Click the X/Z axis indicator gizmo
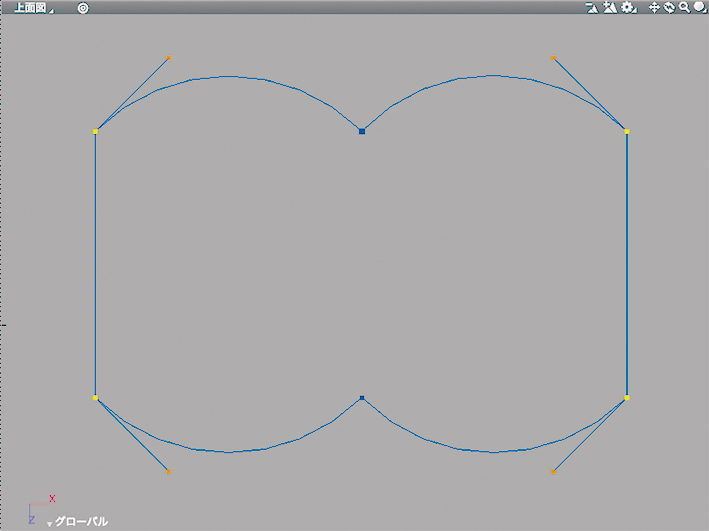This screenshot has height=531, width=709. (x=41, y=510)
